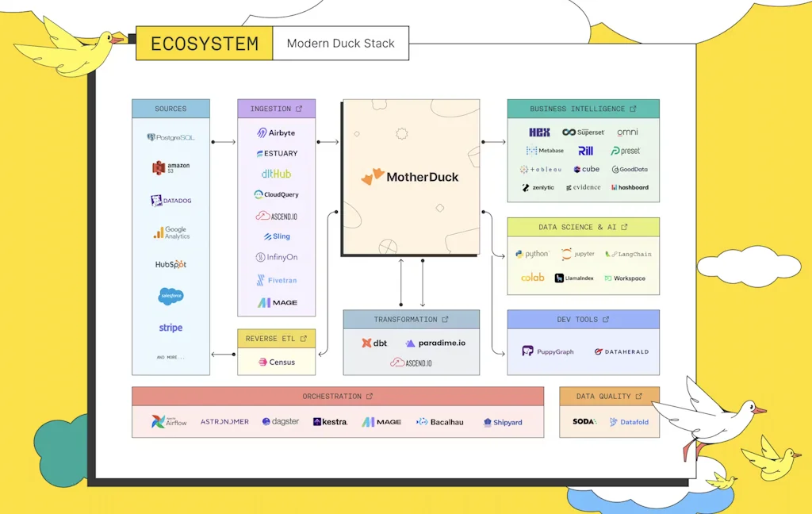Select the Python icon in Data Science
The image size is (812, 514).
pos(532,254)
